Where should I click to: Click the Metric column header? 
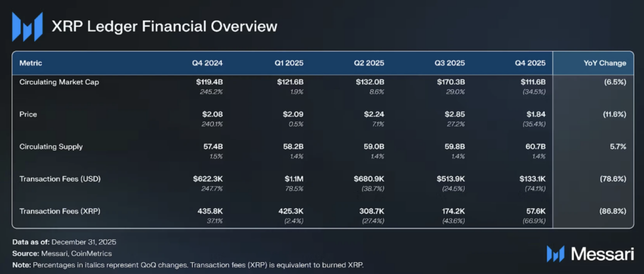[x=31, y=63]
